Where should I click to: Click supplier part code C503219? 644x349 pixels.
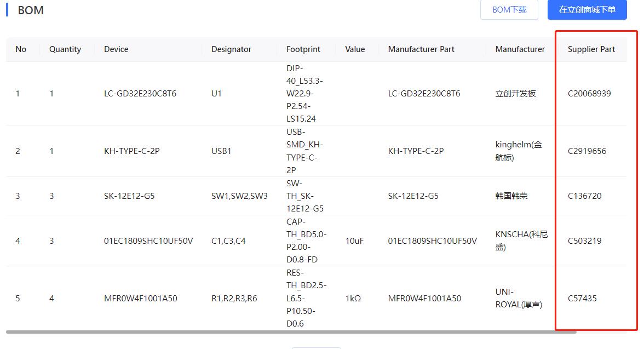584,241
